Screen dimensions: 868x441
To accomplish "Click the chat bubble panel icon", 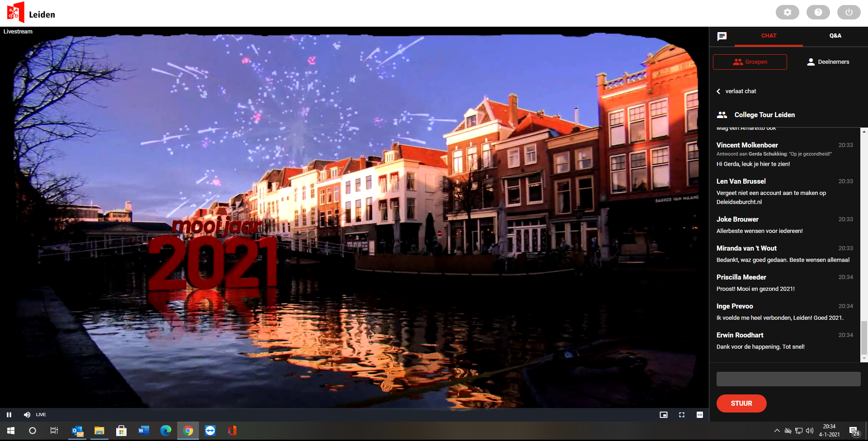I will tap(722, 36).
